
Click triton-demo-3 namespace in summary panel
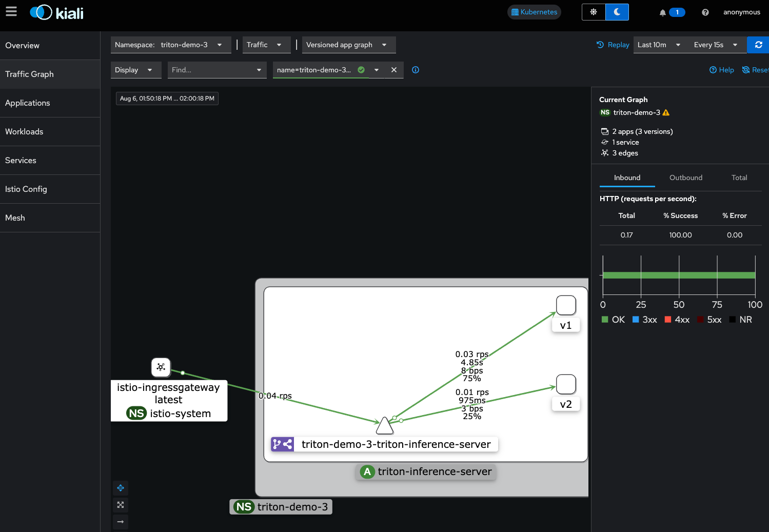(637, 112)
